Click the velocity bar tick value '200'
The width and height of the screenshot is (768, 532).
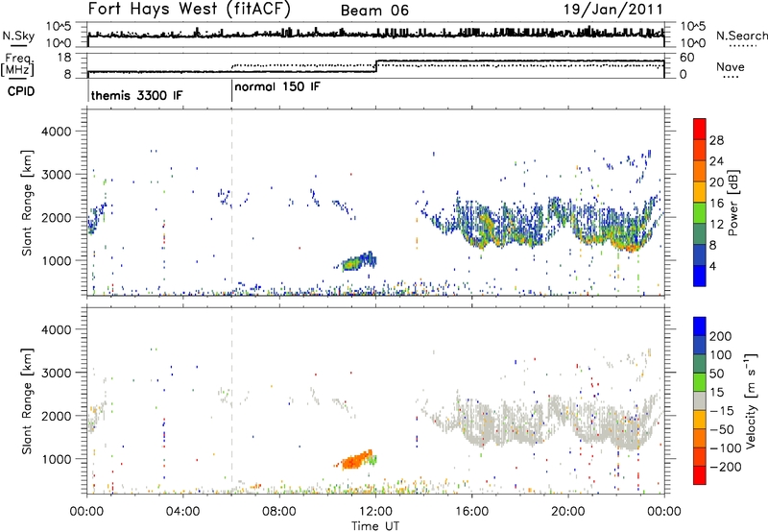(x=721, y=336)
